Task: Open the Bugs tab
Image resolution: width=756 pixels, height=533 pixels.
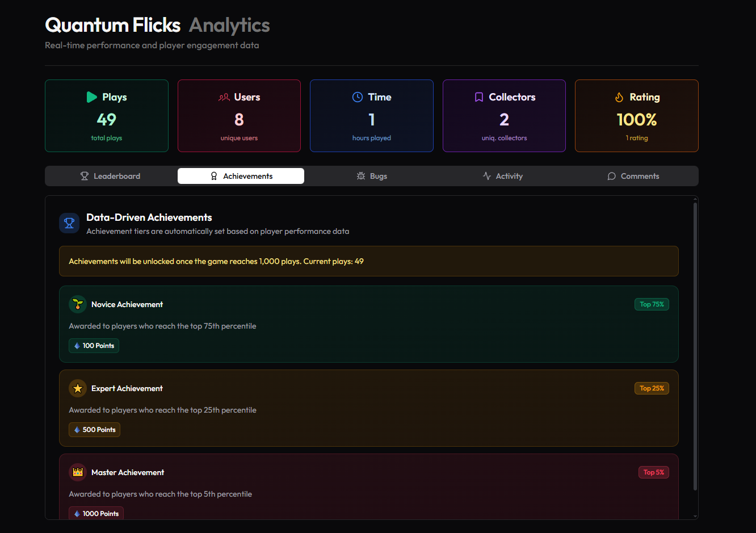Action: coord(372,176)
